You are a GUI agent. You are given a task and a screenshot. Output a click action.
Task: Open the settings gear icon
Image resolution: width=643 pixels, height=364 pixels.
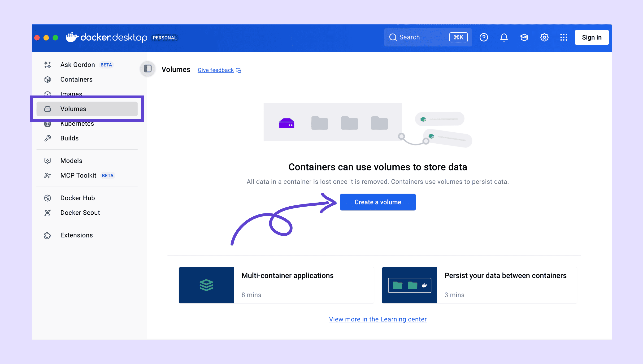544,38
